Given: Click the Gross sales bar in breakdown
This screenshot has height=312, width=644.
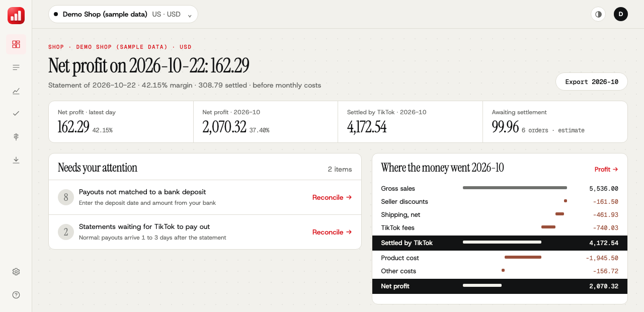Looking at the screenshot, I should click(515, 188).
